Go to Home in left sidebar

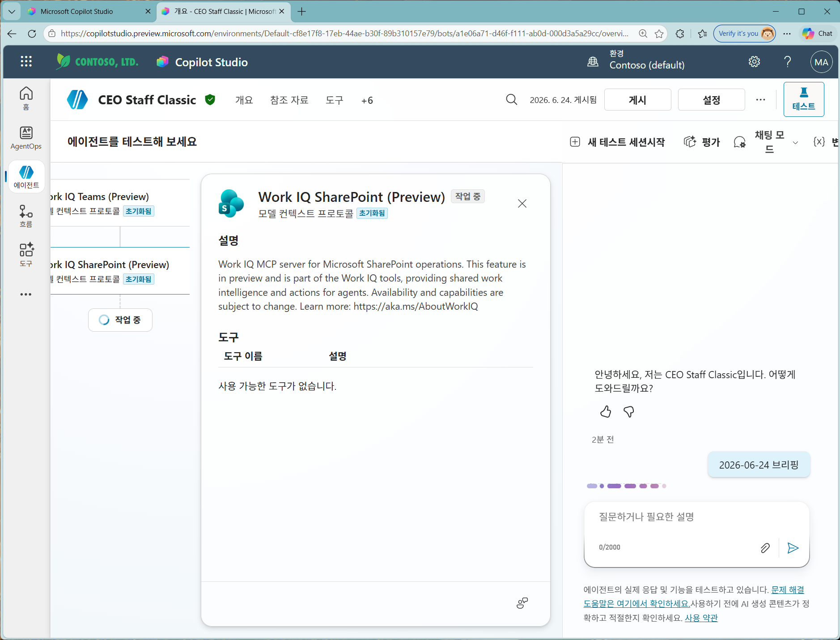[x=26, y=98]
